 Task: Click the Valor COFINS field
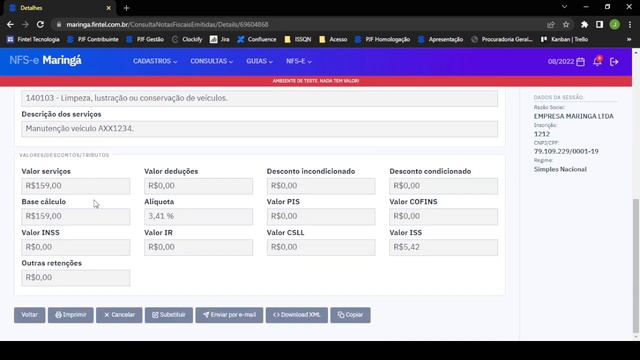(444, 216)
